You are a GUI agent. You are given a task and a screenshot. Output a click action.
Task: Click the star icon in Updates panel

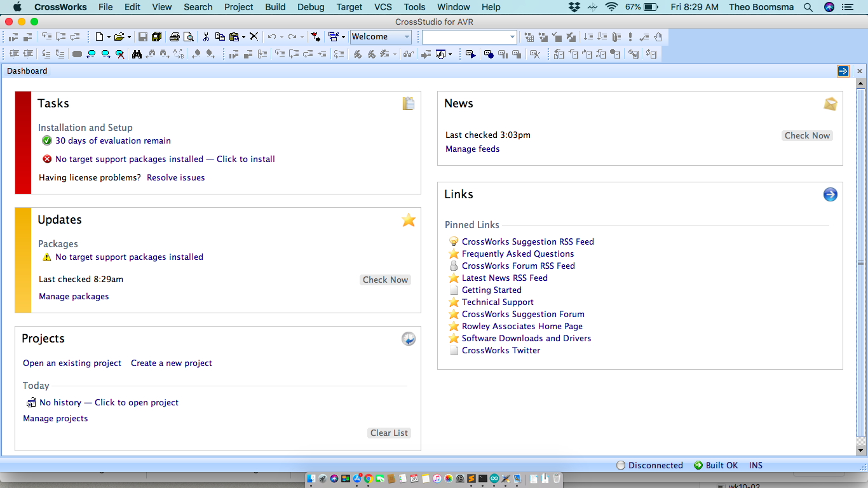pyautogui.click(x=409, y=220)
